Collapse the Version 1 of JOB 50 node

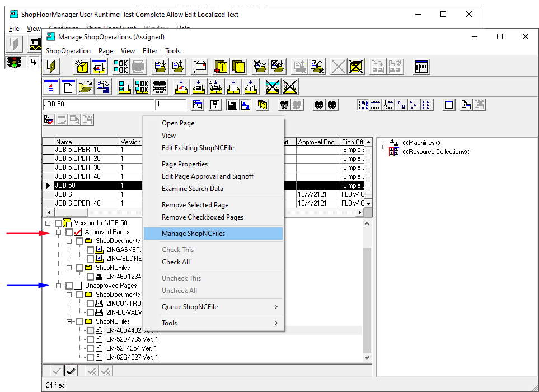tap(48, 223)
